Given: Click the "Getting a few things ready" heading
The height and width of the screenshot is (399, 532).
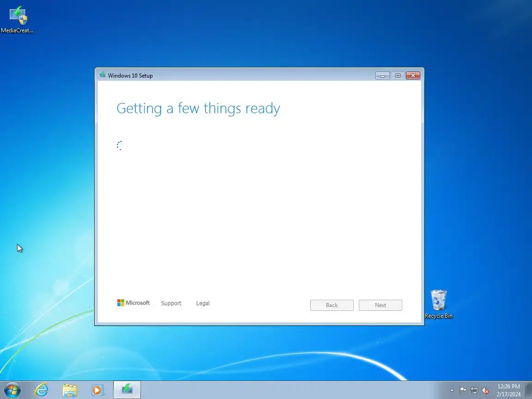Looking at the screenshot, I should (198, 109).
